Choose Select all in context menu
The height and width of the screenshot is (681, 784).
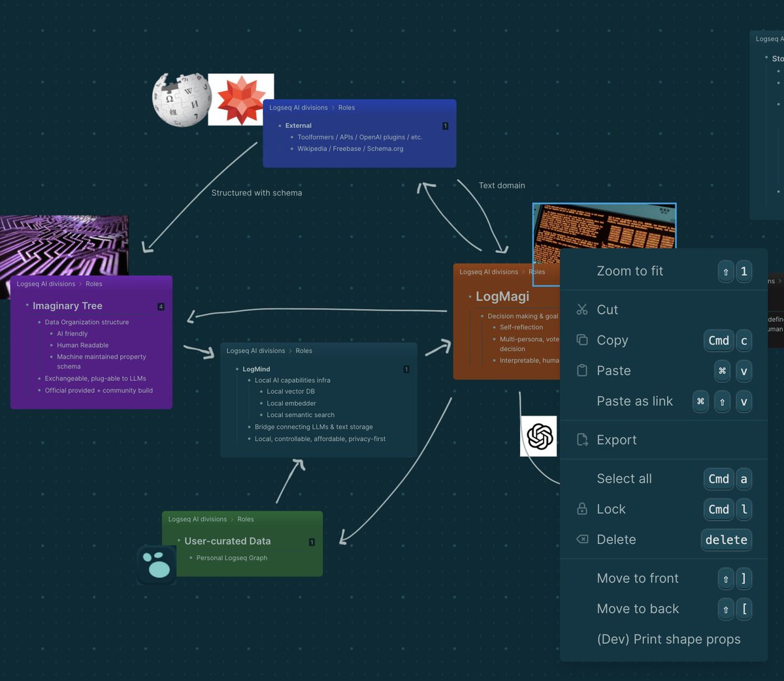coord(664,479)
